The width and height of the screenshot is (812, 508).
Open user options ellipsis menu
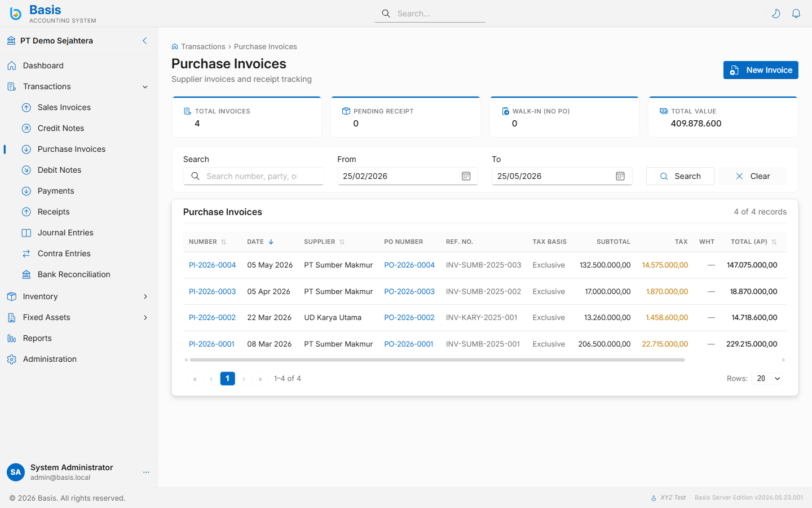pos(146,472)
